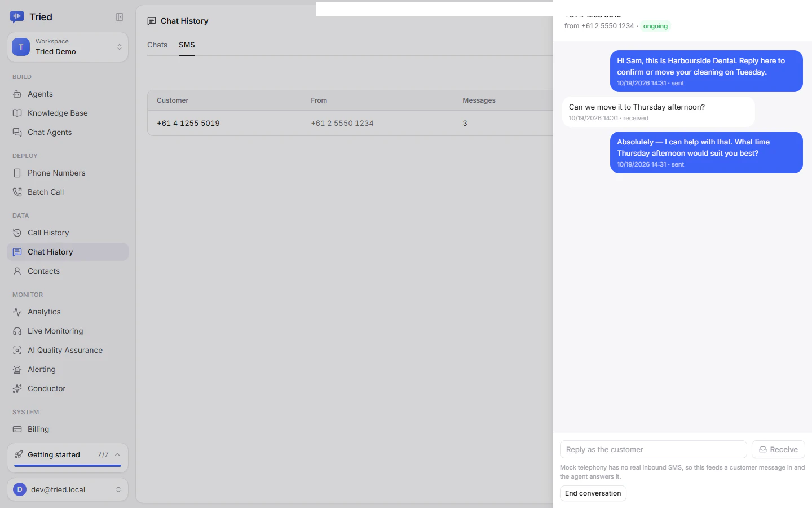
Task: Click the 'Absolutely — I can help' message
Action: [706, 152]
